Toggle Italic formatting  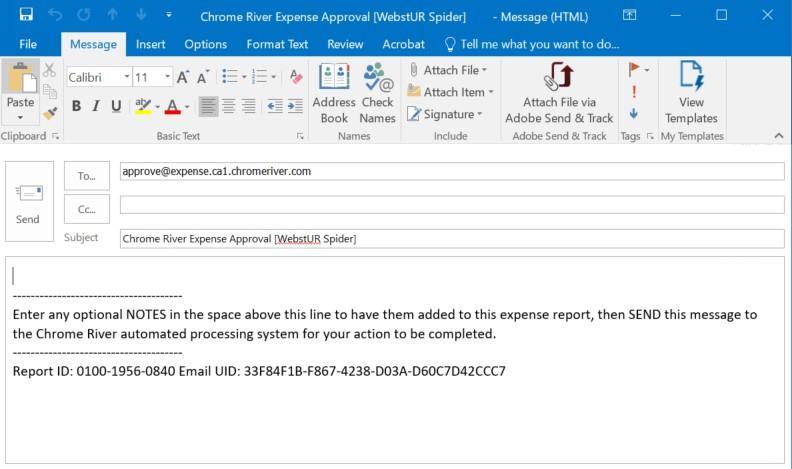(96, 106)
